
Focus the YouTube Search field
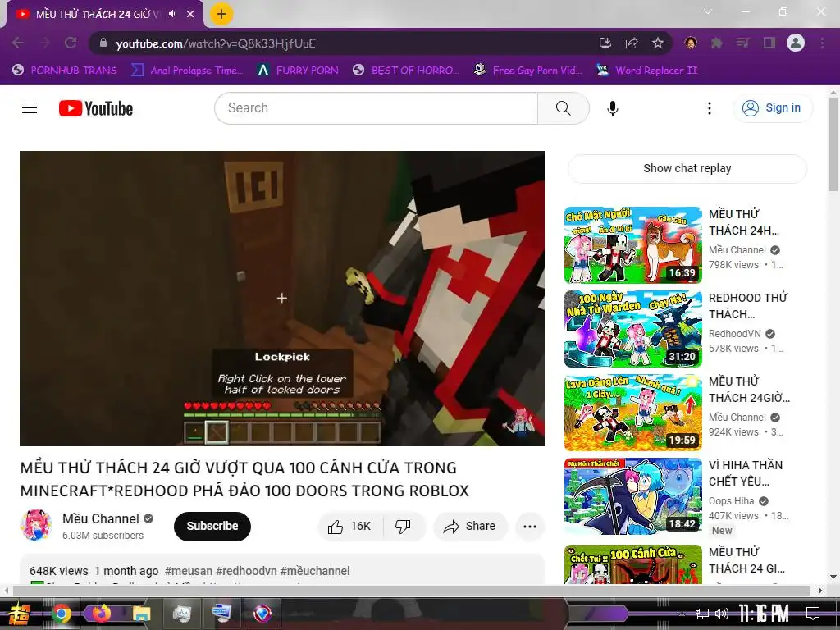pyautogui.click(x=377, y=108)
